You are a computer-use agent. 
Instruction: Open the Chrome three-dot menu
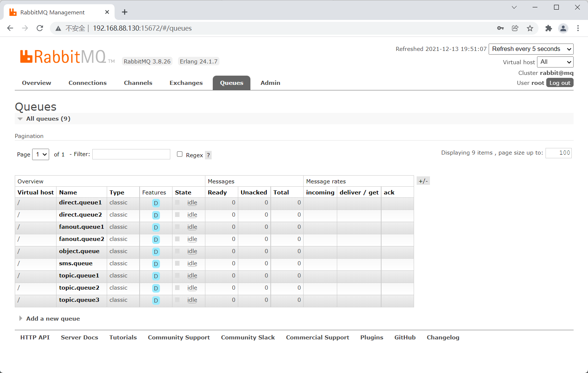click(578, 28)
